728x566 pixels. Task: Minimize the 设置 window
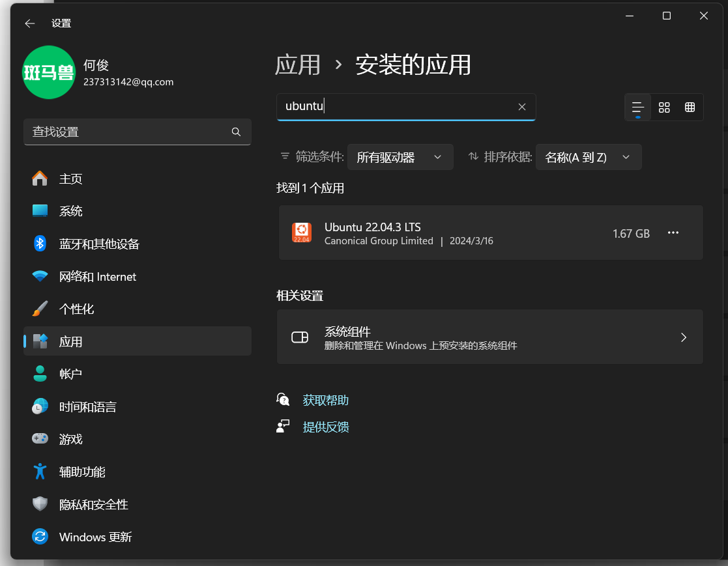630,16
